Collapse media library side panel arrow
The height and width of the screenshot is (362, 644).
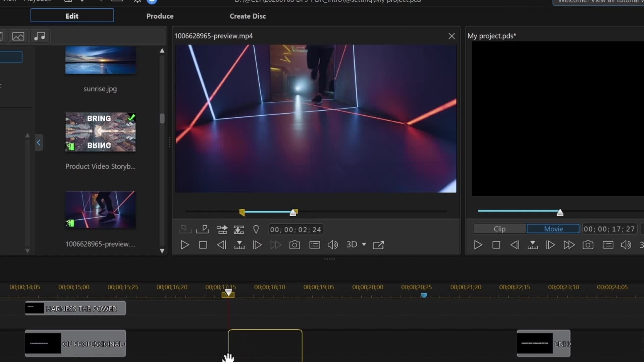click(x=39, y=142)
